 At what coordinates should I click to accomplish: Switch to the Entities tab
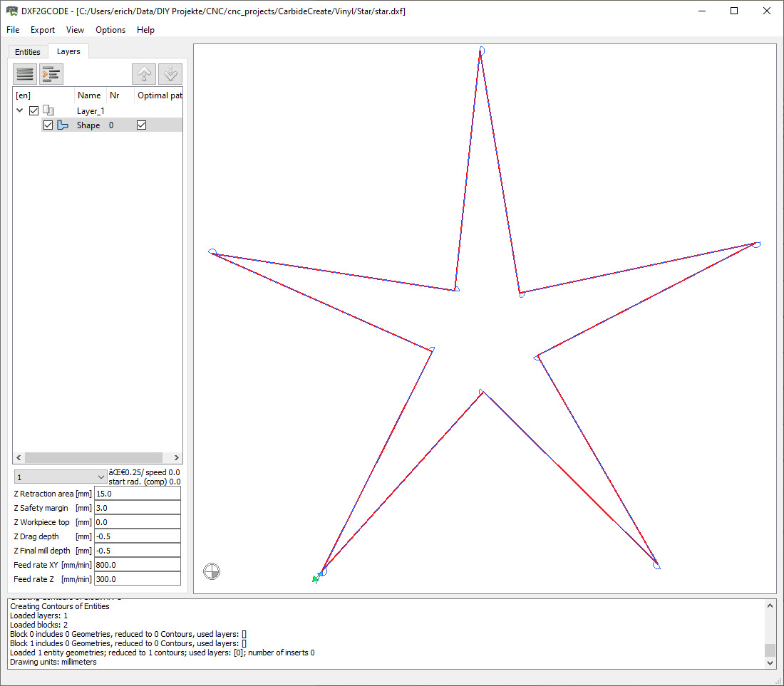pyautogui.click(x=28, y=52)
